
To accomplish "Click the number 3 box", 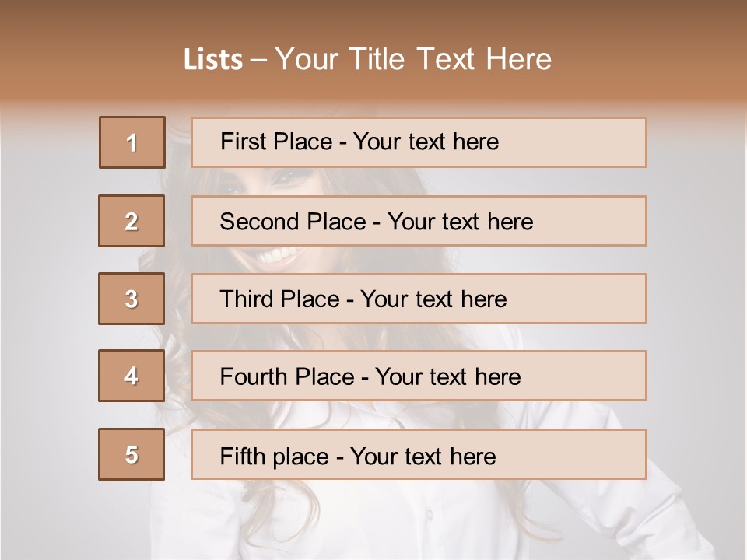I will click(x=132, y=299).
